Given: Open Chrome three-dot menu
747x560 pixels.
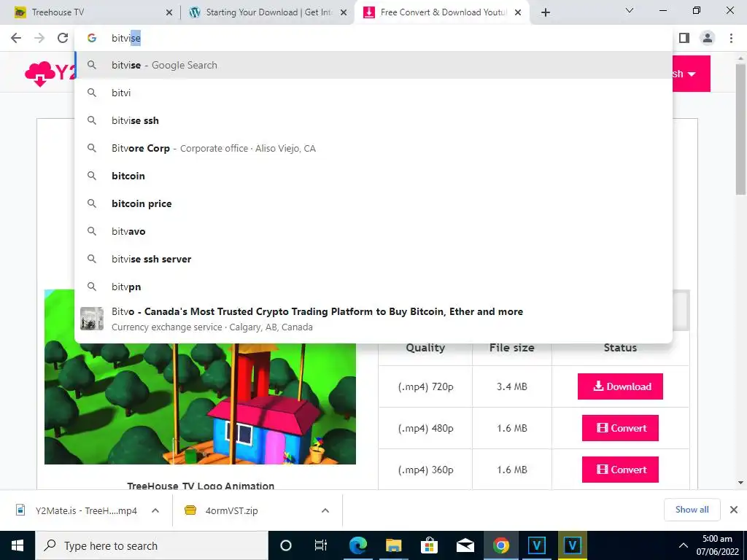Looking at the screenshot, I should [731, 38].
